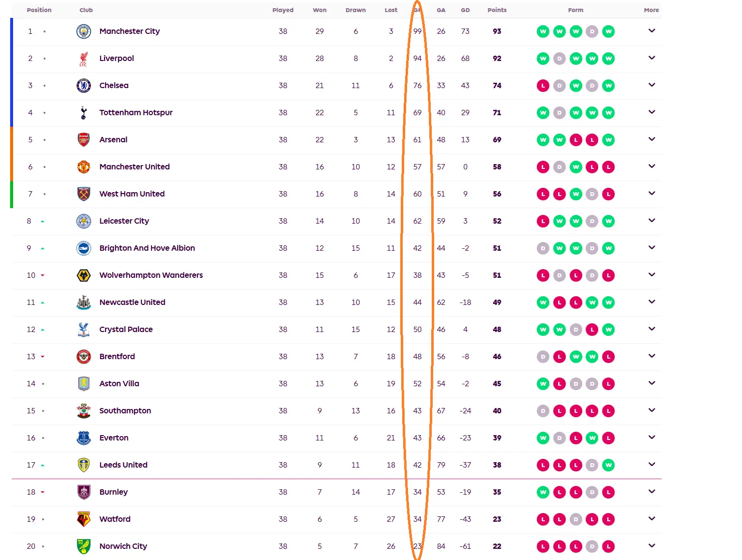Open the Crystal Palace club link

[126, 329]
